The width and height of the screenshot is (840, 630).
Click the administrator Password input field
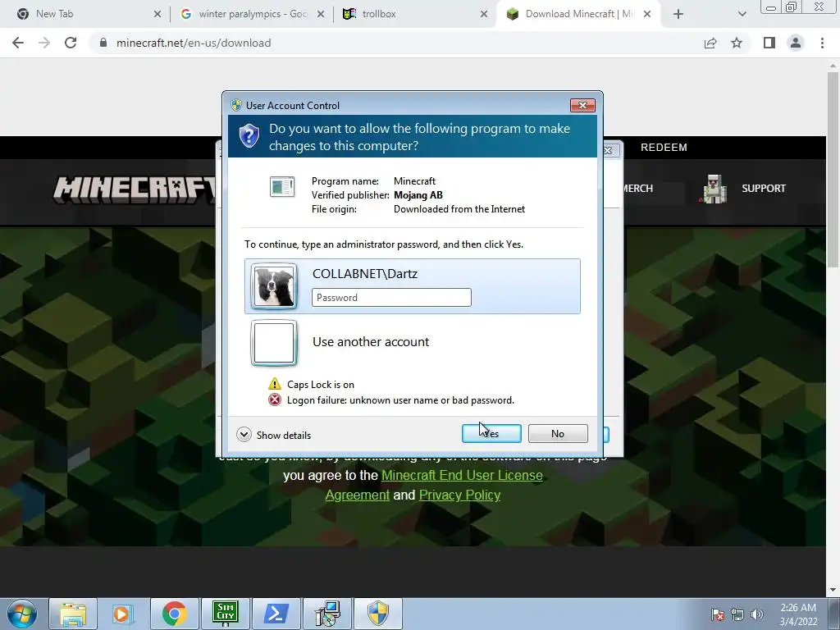(391, 297)
